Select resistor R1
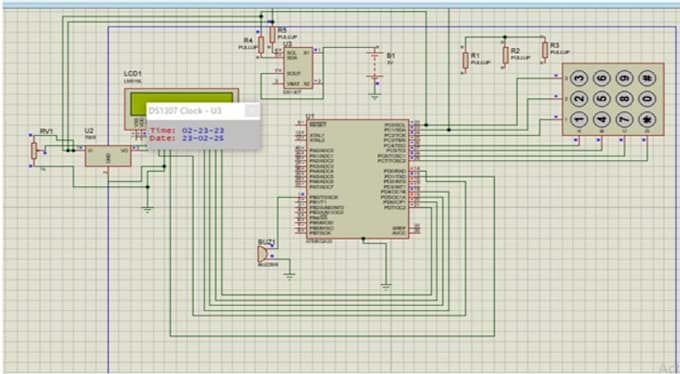680x374 pixels. [465, 60]
